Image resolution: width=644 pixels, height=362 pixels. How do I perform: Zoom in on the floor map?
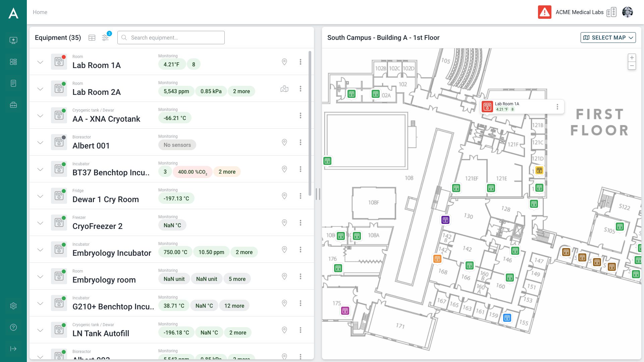point(632,58)
